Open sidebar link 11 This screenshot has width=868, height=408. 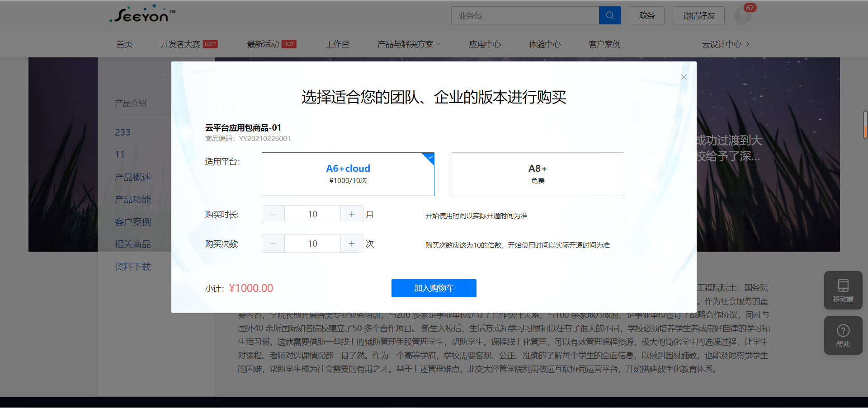[120, 155]
